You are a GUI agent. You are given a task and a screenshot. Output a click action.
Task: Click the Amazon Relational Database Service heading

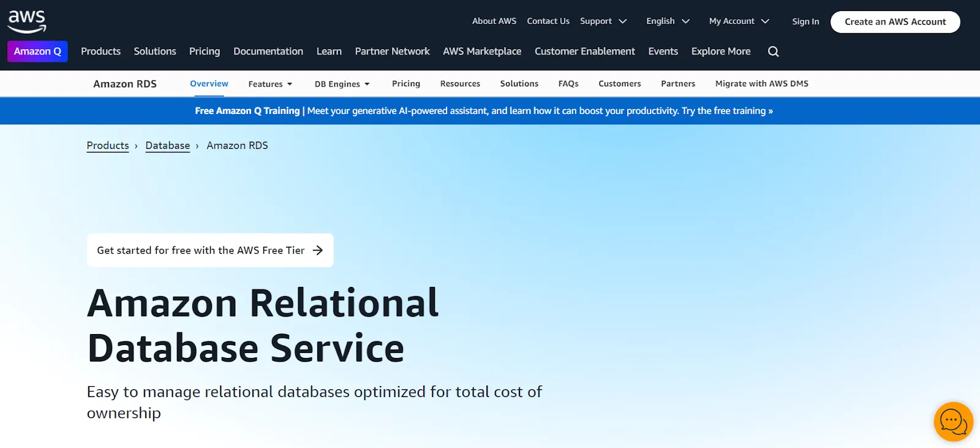click(263, 325)
